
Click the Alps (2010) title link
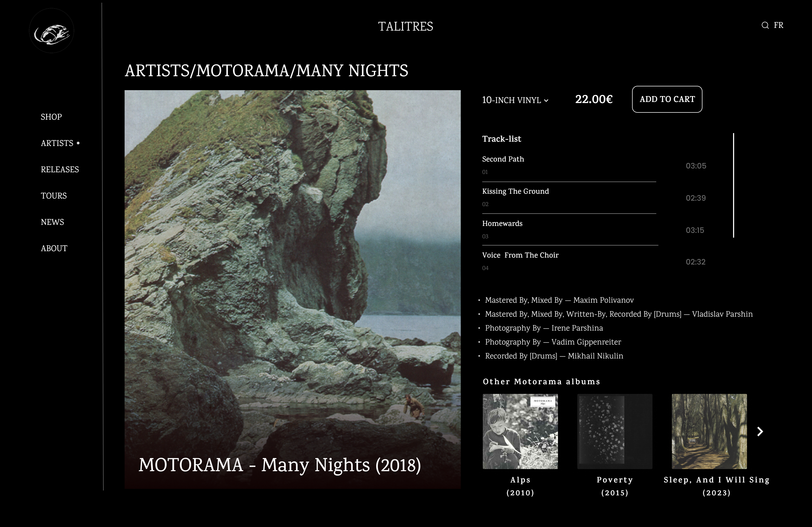[x=520, y=486]
